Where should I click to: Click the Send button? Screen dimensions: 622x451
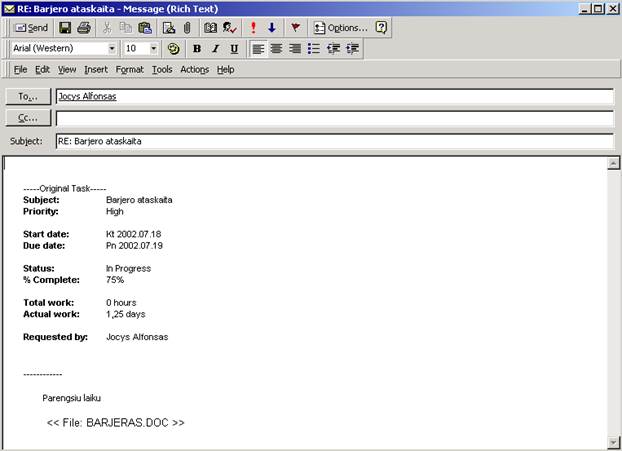(31, 28)
